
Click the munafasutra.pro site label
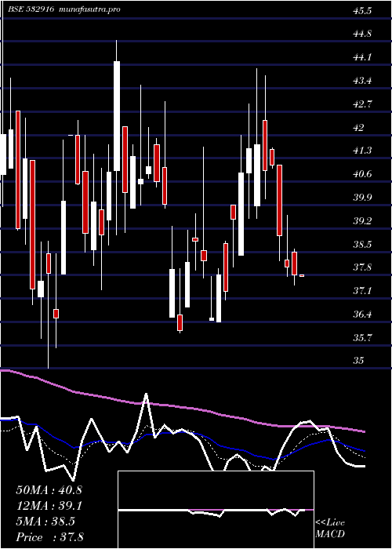88,9
